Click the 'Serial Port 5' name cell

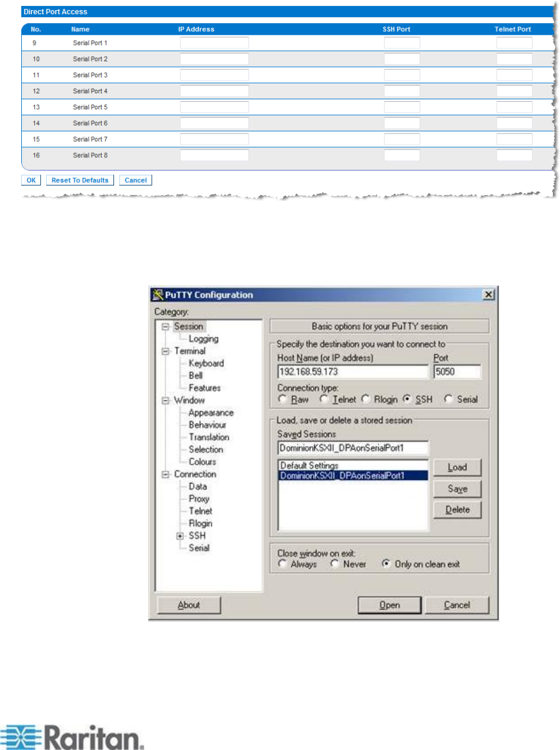pyautogui.click(x=90, y=107)
